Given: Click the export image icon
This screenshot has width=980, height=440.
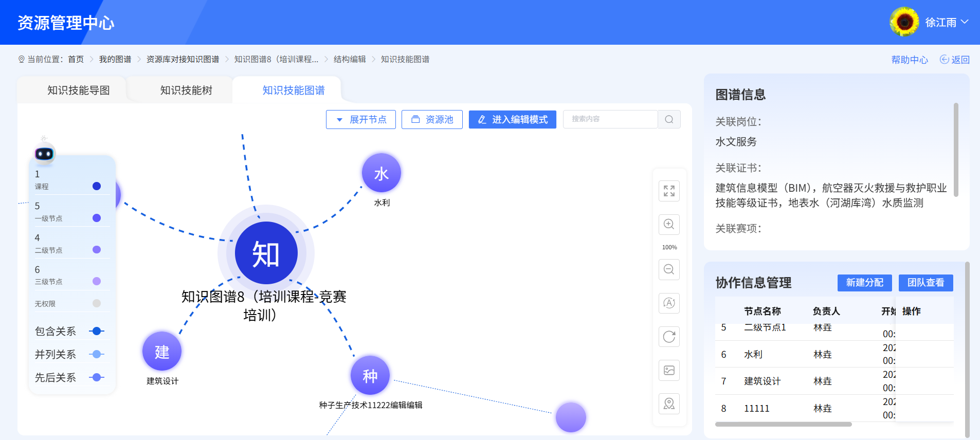Looking at the screenshot, I should pyautogui.click(x=669, y=370).
